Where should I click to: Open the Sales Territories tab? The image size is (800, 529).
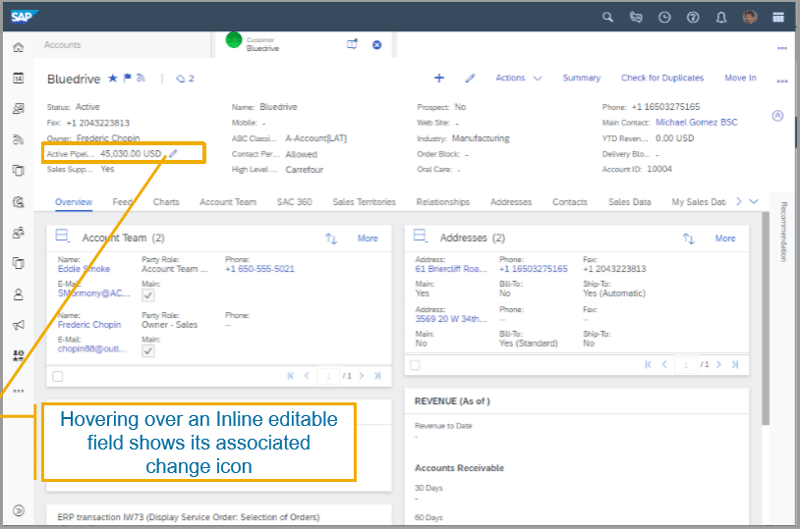pos(364,202)
